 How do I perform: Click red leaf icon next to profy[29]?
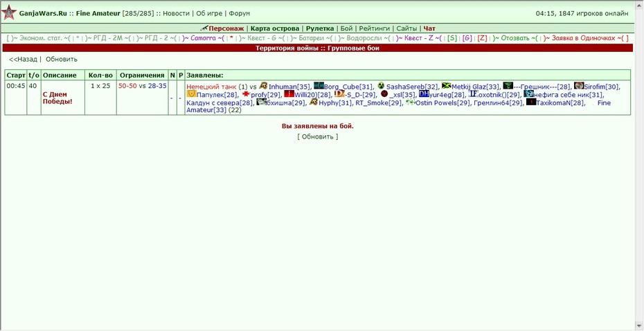(246, 94)
